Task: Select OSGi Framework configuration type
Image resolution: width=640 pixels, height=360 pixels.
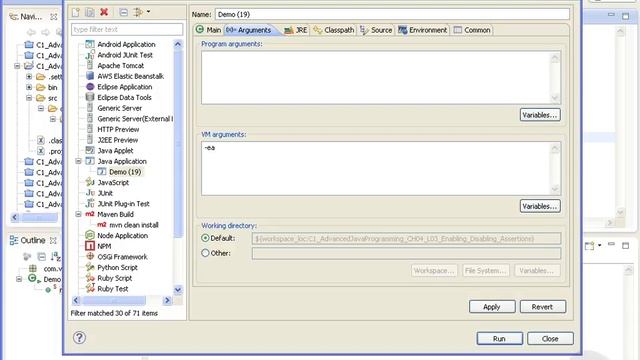Action: [x=122, y=257]
